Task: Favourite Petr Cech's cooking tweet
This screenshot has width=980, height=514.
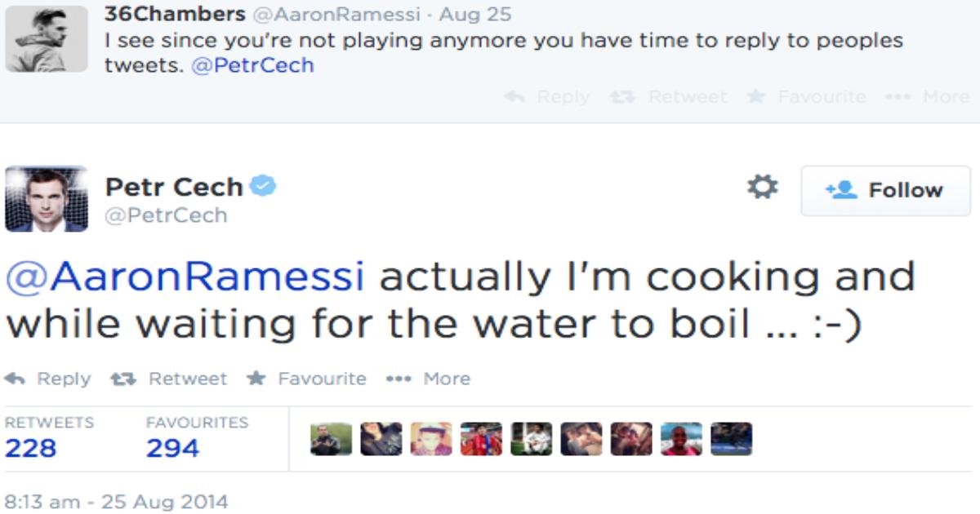Action: coord(306,379)
